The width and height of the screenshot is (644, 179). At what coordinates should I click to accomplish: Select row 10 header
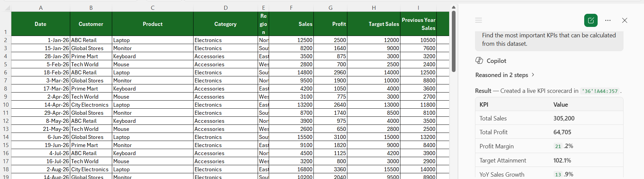(6, 105)
